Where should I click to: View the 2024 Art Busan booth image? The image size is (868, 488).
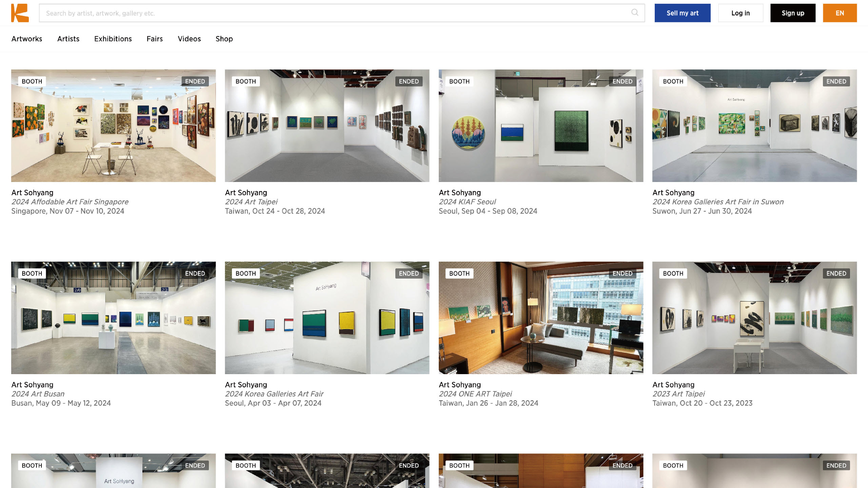tap(113, 318)
